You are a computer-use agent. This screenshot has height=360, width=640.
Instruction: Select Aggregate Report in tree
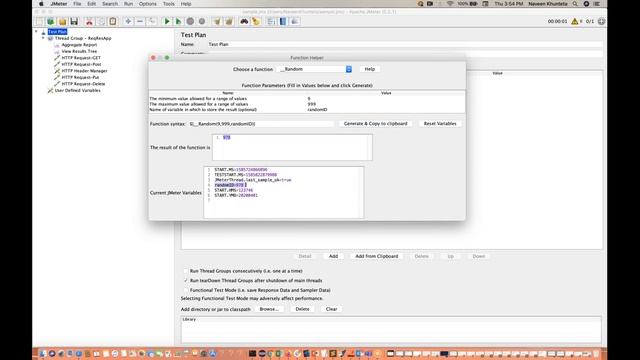click(x=79, y=44)
